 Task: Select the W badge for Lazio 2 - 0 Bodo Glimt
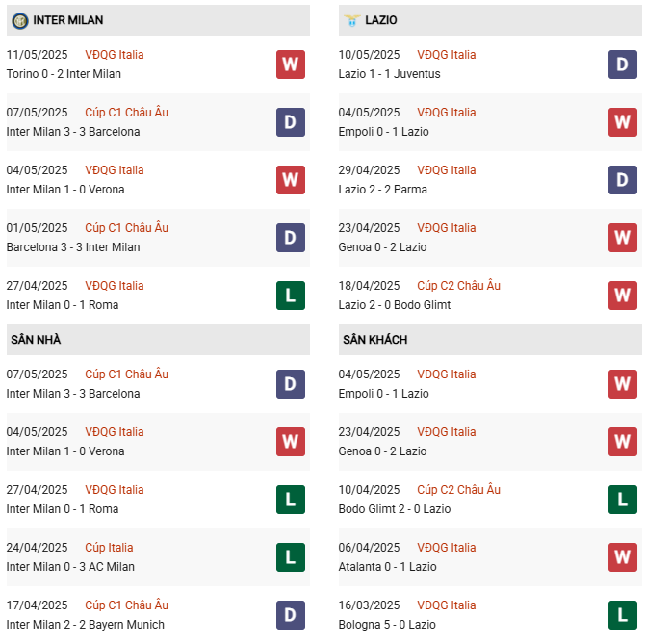tap(622, 296)
